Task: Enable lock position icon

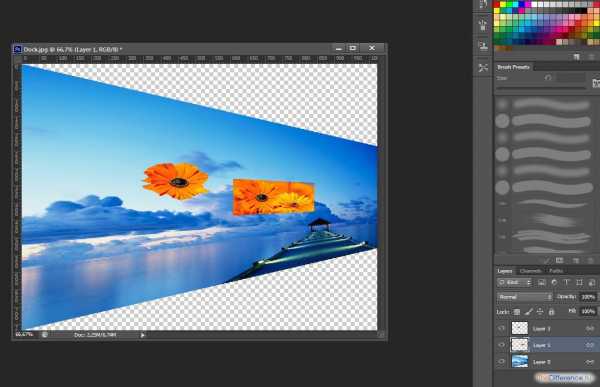Action: (540, 312)
